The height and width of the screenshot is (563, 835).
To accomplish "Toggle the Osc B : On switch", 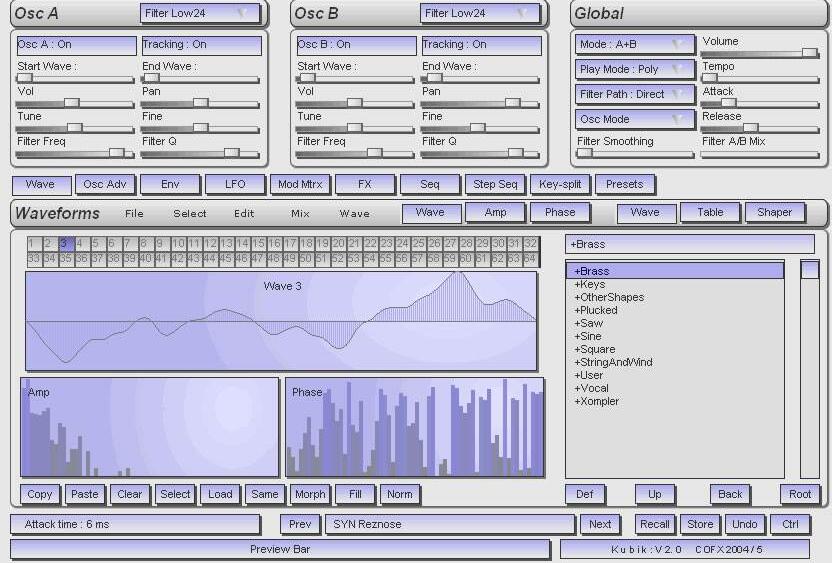I will tap(356, 45).
